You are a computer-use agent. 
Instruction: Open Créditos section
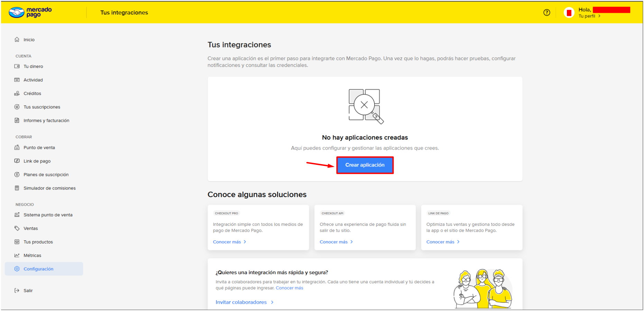click(32, 94)
